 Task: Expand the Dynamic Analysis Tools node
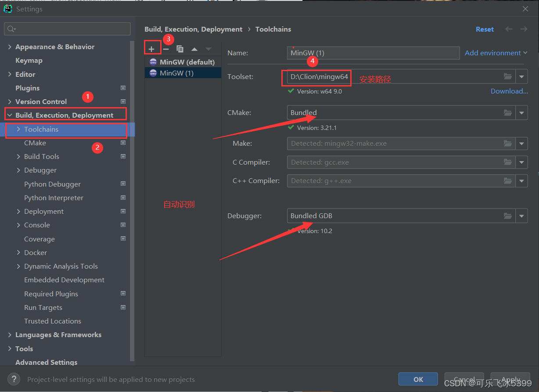click(x=18, y=266)
